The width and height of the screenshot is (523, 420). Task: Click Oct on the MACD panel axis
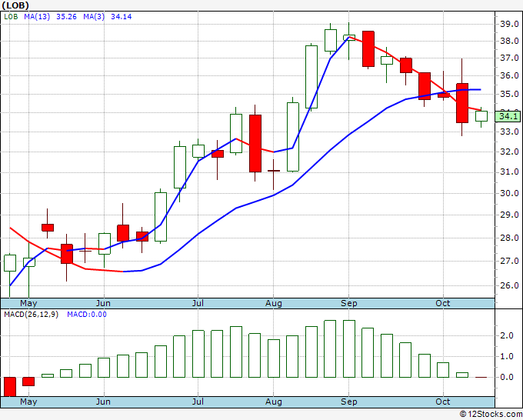[x=443, y=402]
